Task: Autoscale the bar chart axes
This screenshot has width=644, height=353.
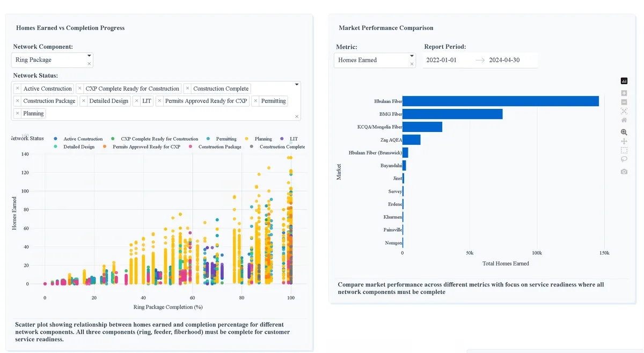Action: tap(624, 111)
